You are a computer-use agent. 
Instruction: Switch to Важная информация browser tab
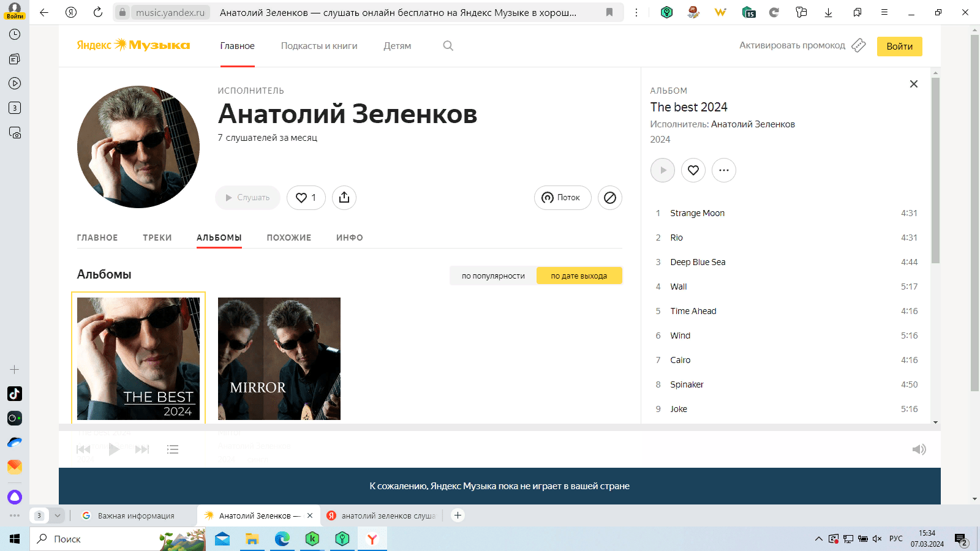tap(136, 515)
